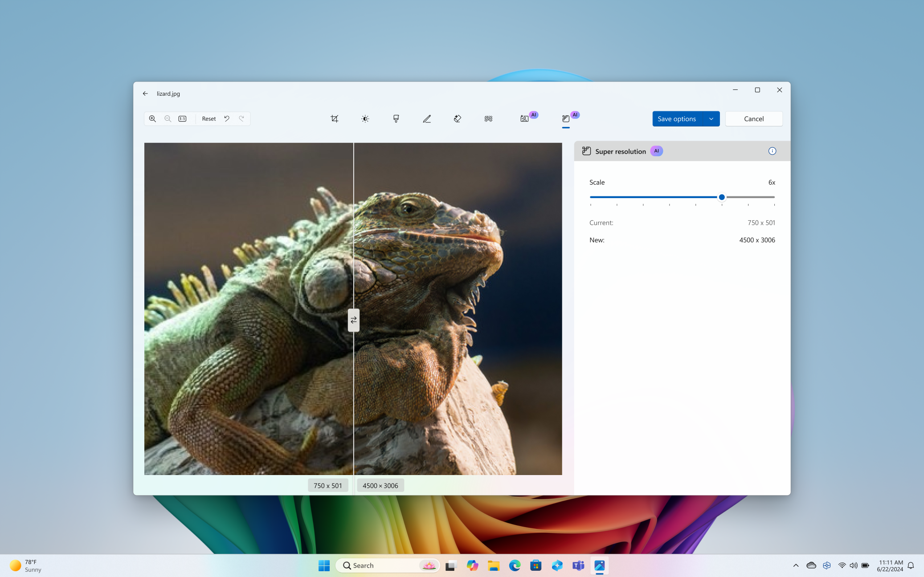Toggle the fit-to-window zoom view
Image resolution: width=924 pixels, height=577 pixels.
point(183,118)
